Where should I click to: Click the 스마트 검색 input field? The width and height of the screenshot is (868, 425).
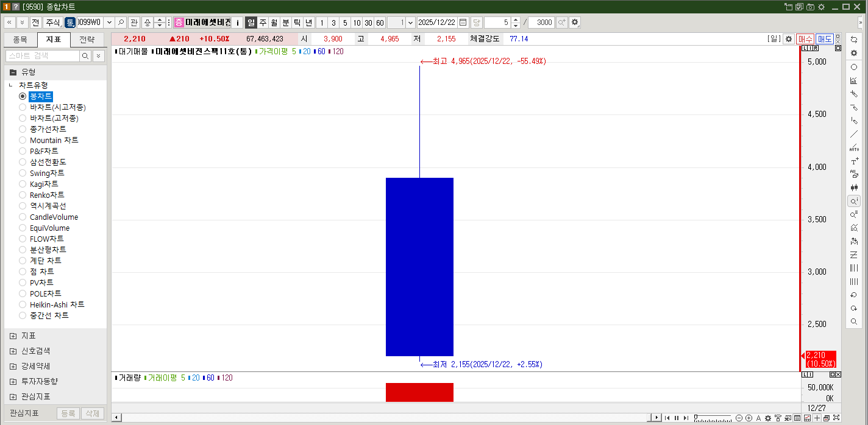(x=42, y=56)
